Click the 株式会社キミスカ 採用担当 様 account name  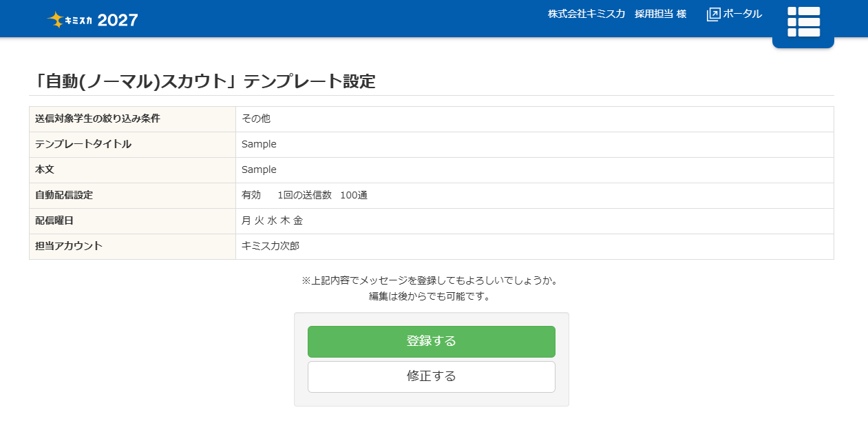click(617, 14)
